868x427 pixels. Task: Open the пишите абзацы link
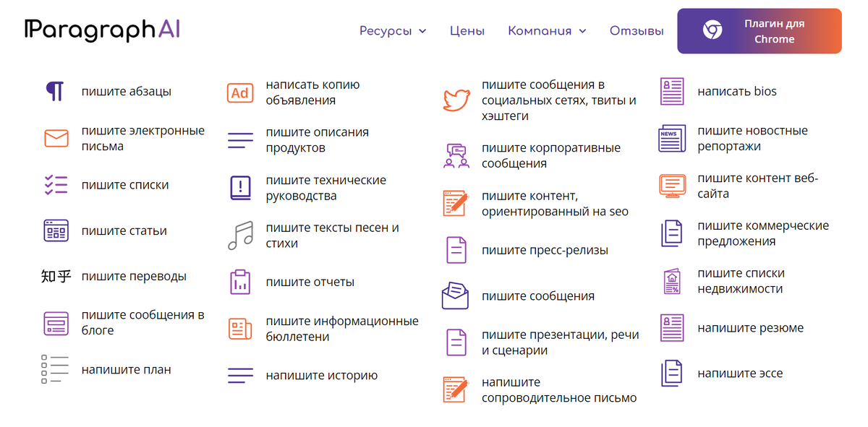pos(127,92)
